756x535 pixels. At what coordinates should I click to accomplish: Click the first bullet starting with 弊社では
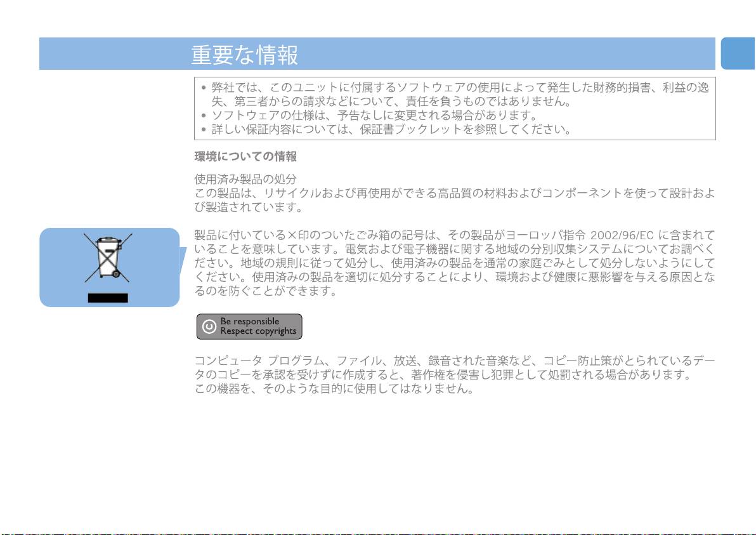coord(454,94)
